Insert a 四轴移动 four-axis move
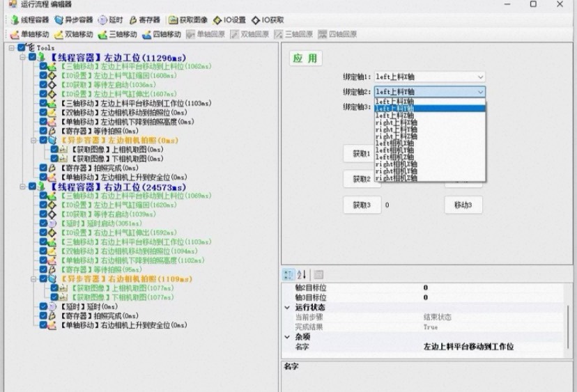This screenshot has width=577, height=392. coord(162,34)
